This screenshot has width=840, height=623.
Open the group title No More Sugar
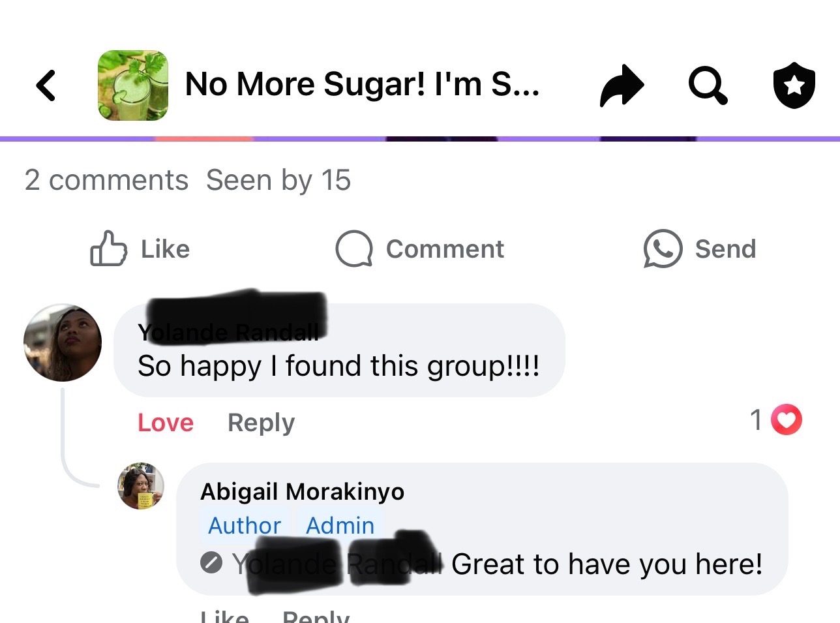click(362, 84)
